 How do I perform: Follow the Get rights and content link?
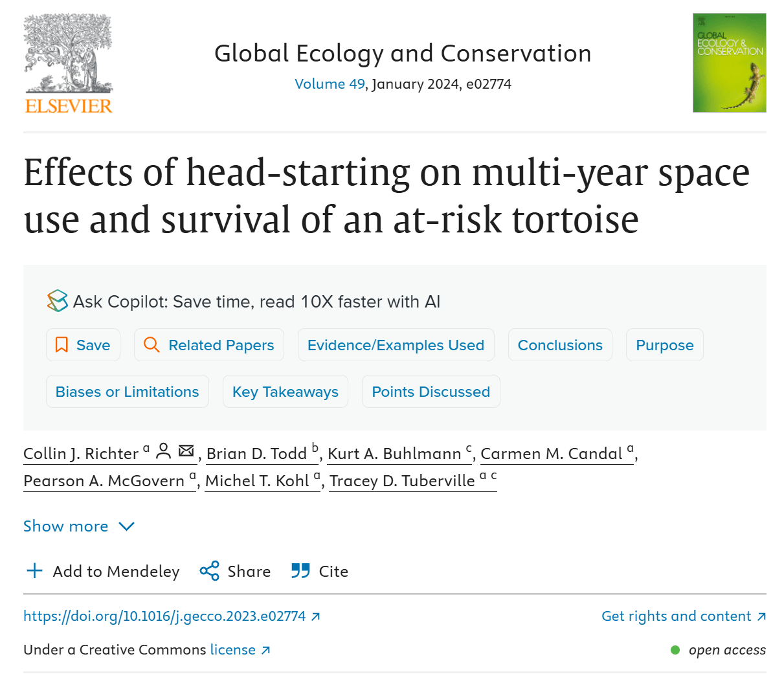(x=677, y=616)
